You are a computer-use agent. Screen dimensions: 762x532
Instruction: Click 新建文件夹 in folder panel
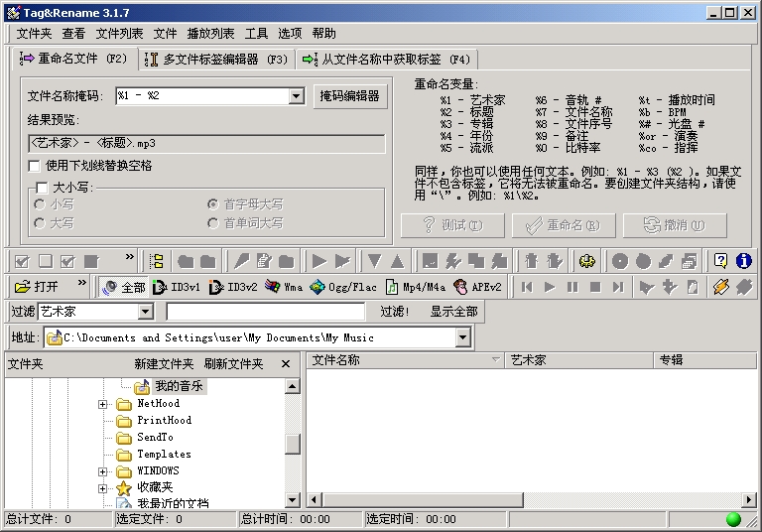164,363
